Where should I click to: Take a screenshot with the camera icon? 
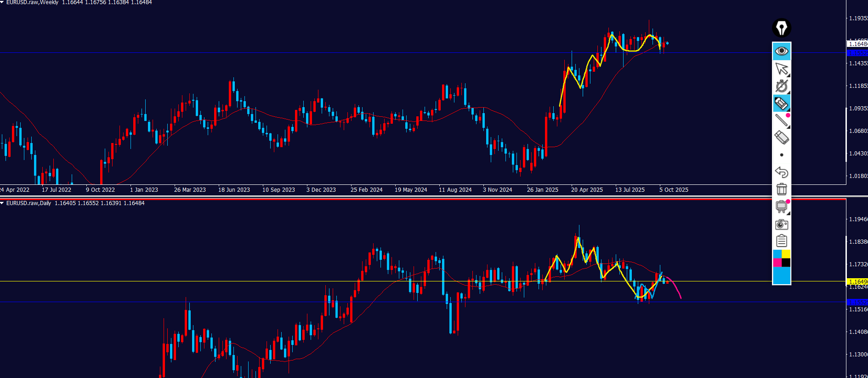point(781,224)
